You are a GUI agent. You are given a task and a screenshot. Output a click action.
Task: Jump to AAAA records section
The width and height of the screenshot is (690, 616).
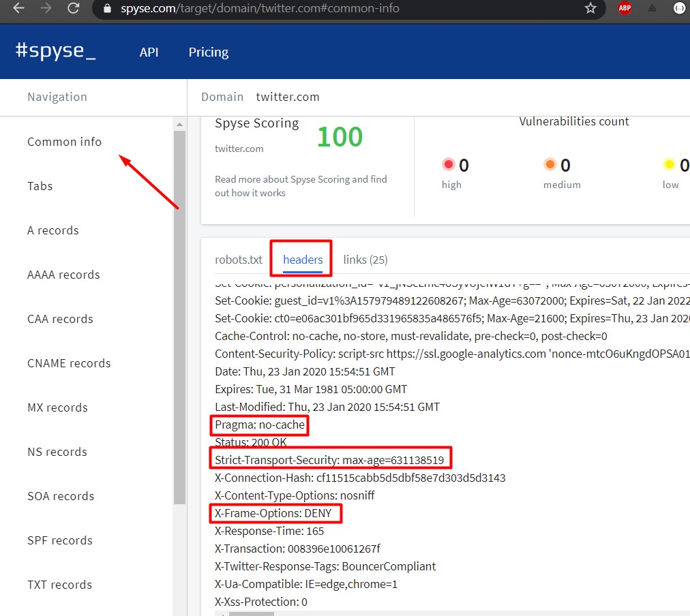coord(63,275)
